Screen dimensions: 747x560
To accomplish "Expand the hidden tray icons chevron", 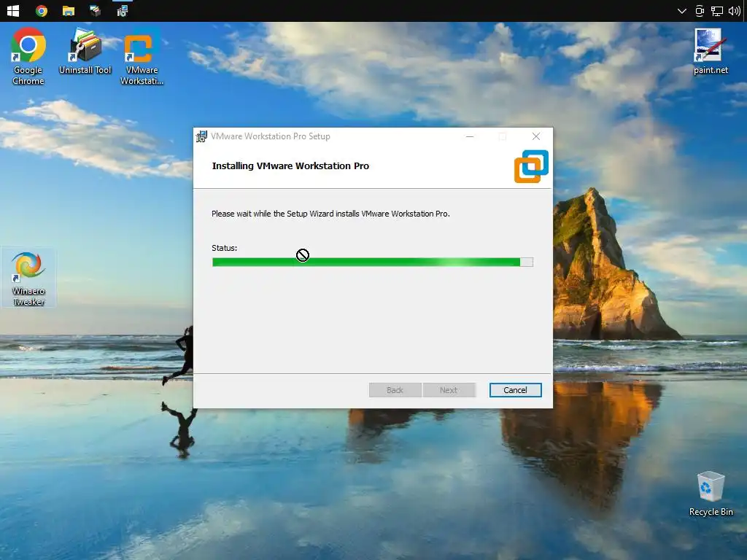I will point(682,10).
